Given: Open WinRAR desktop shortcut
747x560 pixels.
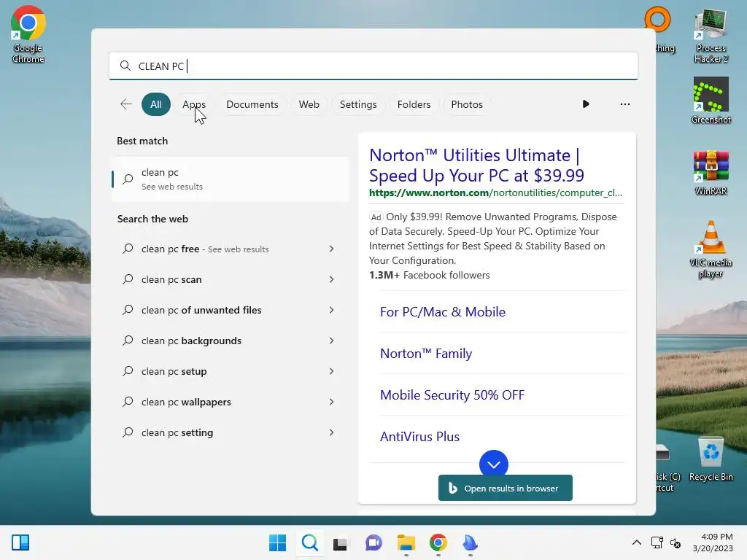Looking at the screenshot, I should [x=711, y=172].
